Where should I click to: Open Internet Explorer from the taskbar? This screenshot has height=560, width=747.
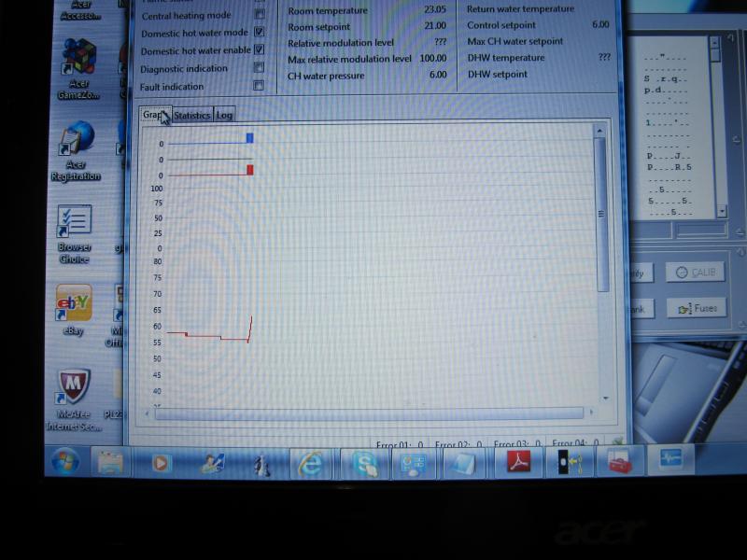pyautogui.click(x=310, y=462)
